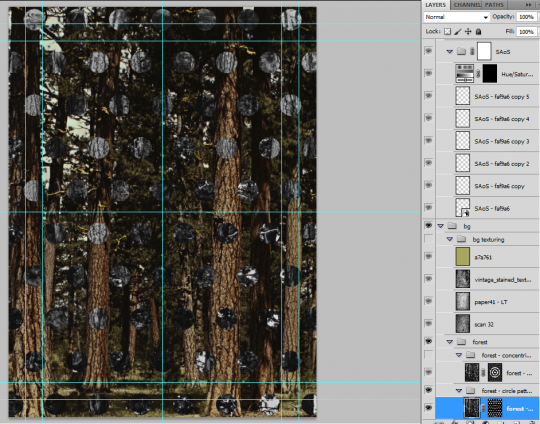
Task: Collapse the forest - concentric group triangle
Action: pos(459,355)
